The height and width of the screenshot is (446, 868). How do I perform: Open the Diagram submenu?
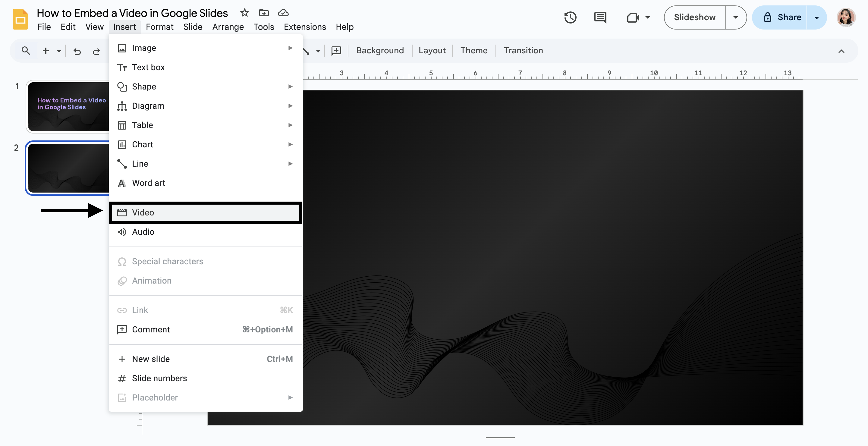[x=205, y=106]
